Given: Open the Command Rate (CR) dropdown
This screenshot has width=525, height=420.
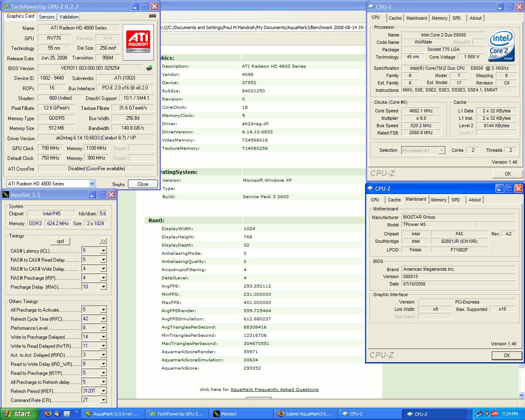Looking at the screenshot, I should pos(103,400).
